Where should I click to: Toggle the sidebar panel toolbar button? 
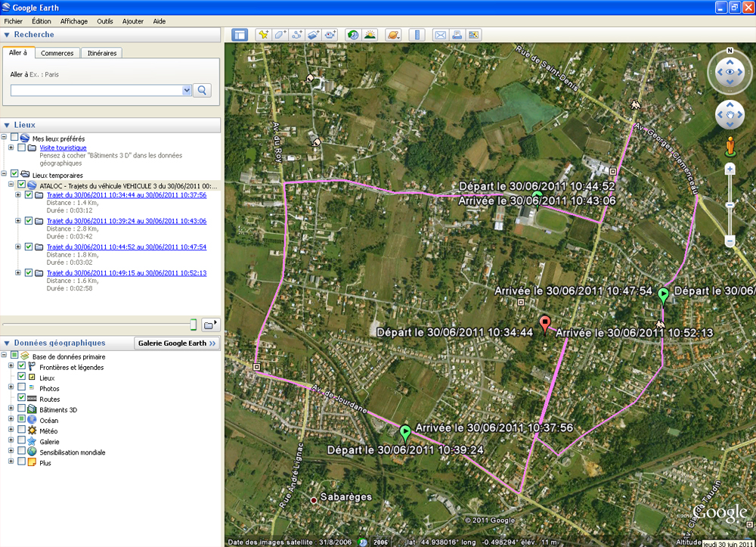pos(240,35)
